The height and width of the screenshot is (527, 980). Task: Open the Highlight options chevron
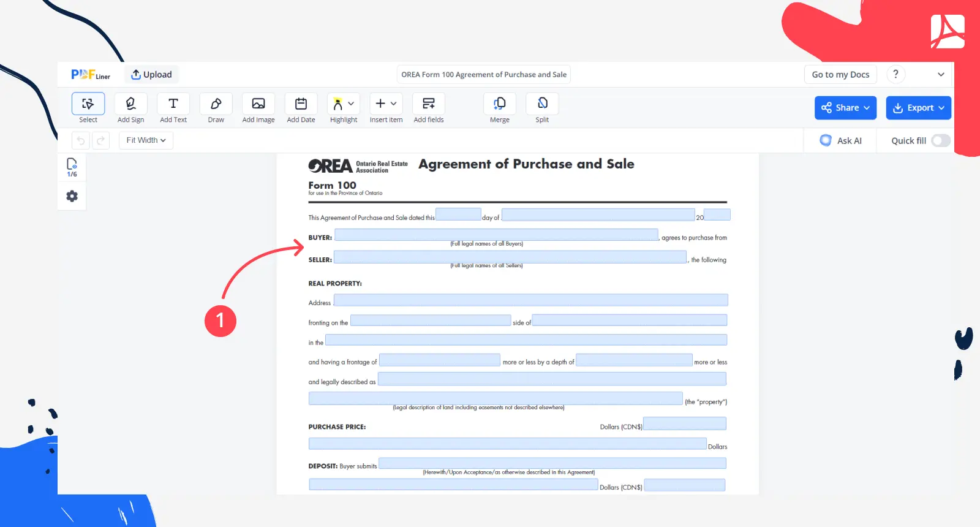351,104
